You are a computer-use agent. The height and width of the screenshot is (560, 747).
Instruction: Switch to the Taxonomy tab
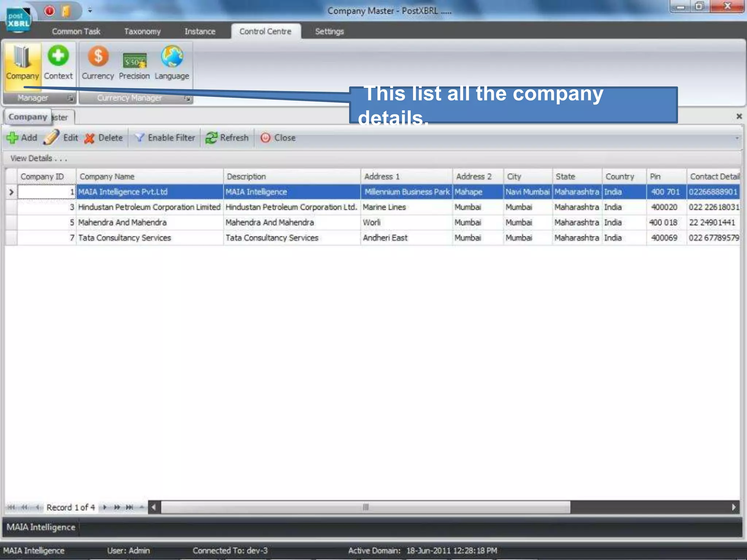click(x=142, y=31)
